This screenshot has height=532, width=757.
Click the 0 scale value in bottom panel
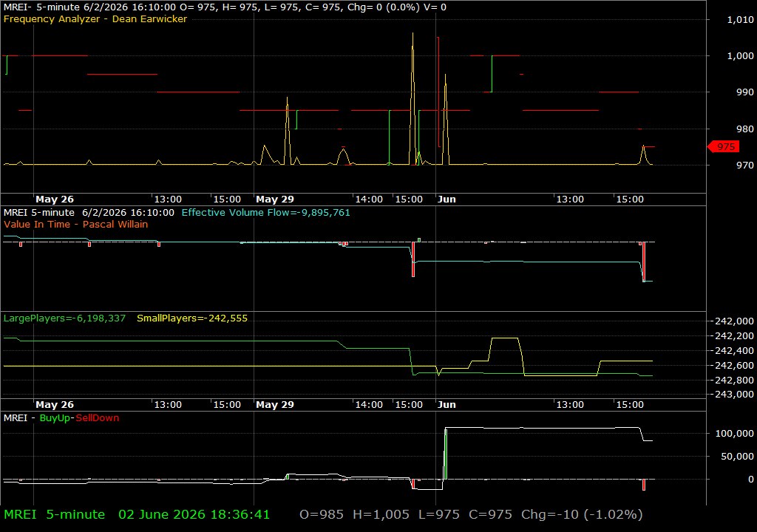click(751, 480)
